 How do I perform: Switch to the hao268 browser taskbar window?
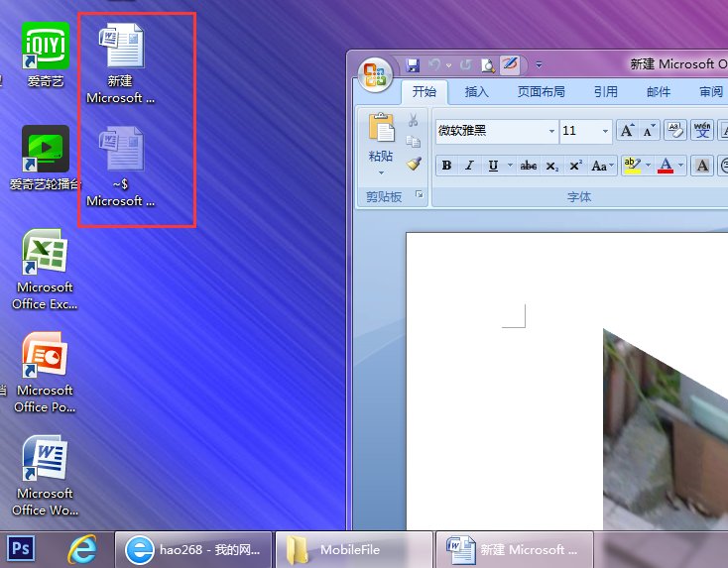(193, 550)
